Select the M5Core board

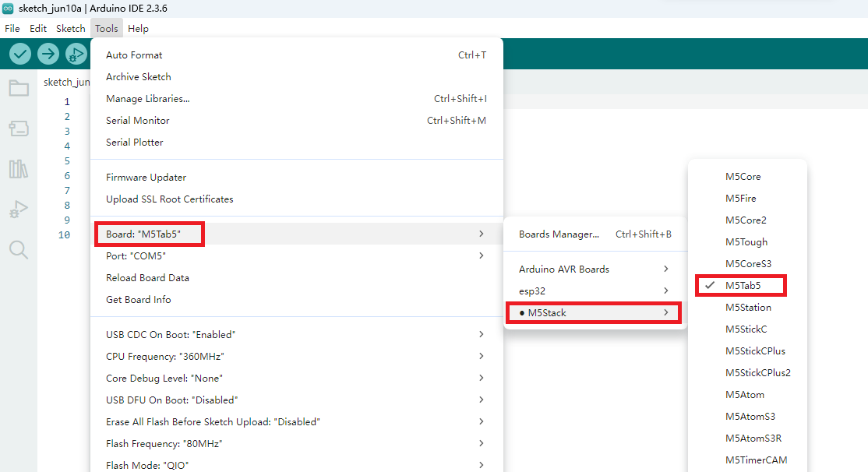pyautogui.click(x=747, y=177)
